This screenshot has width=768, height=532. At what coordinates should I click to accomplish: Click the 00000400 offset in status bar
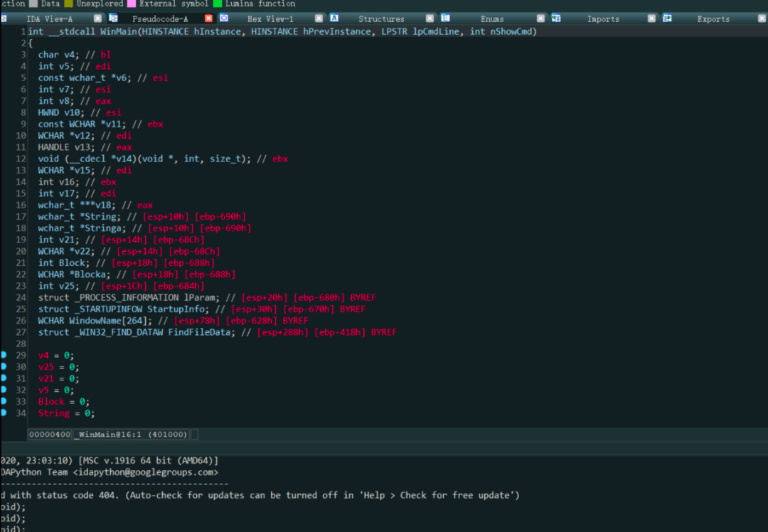click(x=50, y=435)
